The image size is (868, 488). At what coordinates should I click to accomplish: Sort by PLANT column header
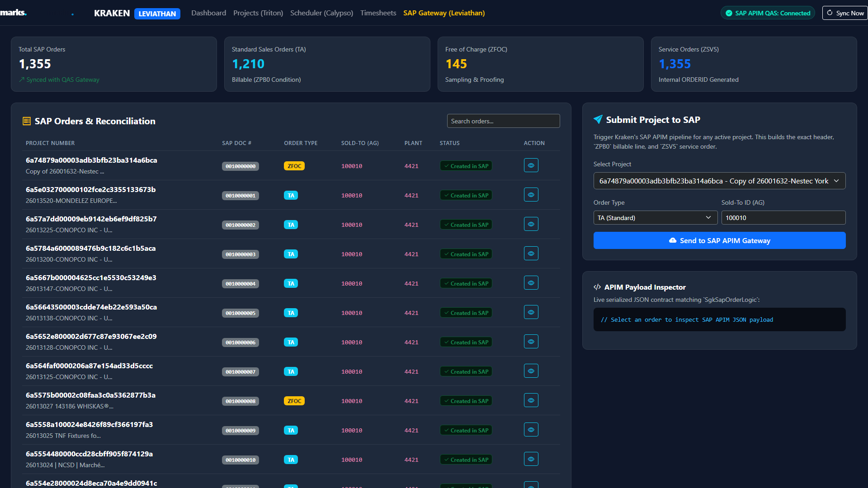coord(413,143)
